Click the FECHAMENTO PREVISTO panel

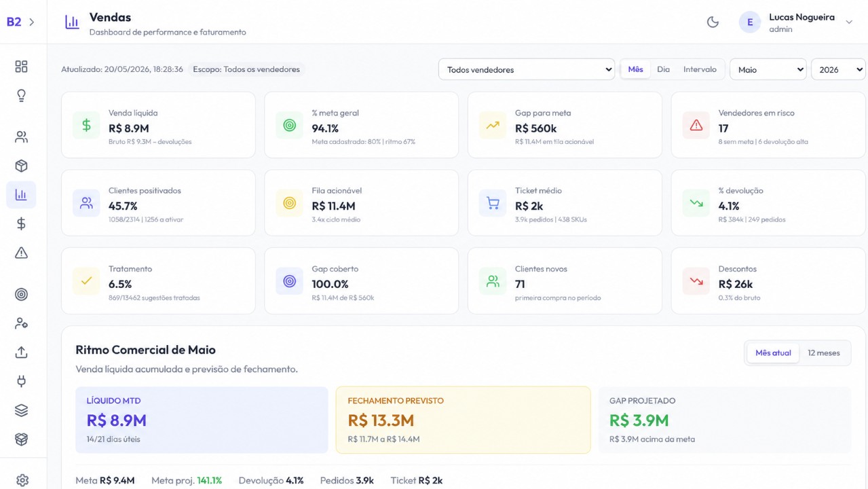click(x=463, y=420)
